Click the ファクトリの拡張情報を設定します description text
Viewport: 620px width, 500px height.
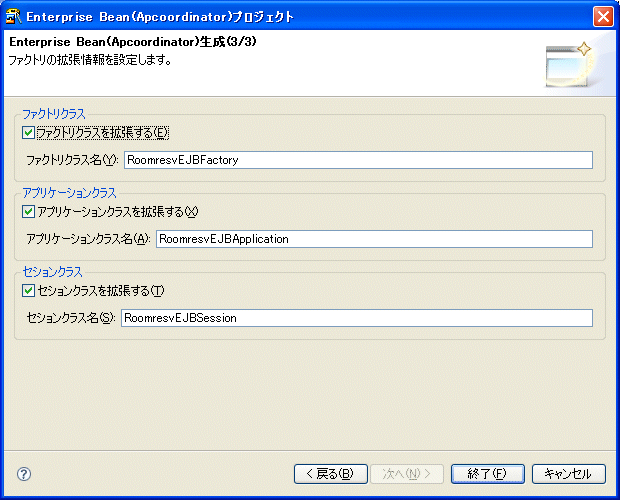90,60
